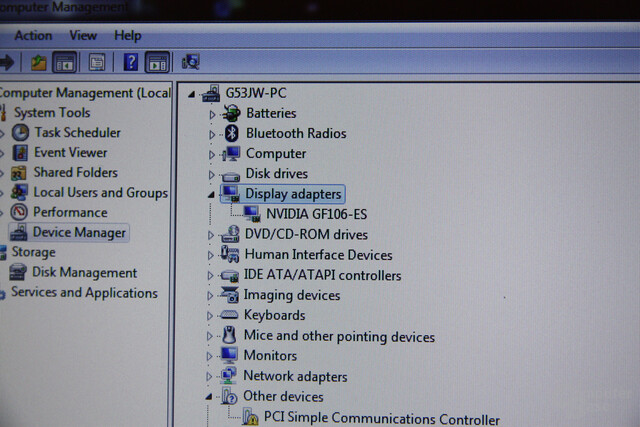Click the Network adapters icon

[228, 376]
